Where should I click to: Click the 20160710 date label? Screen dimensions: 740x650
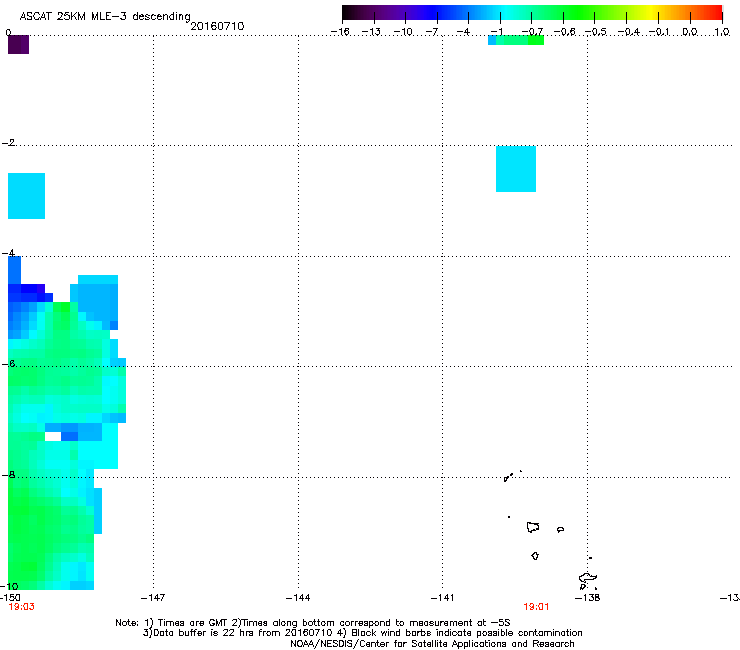tap(217, 26)
